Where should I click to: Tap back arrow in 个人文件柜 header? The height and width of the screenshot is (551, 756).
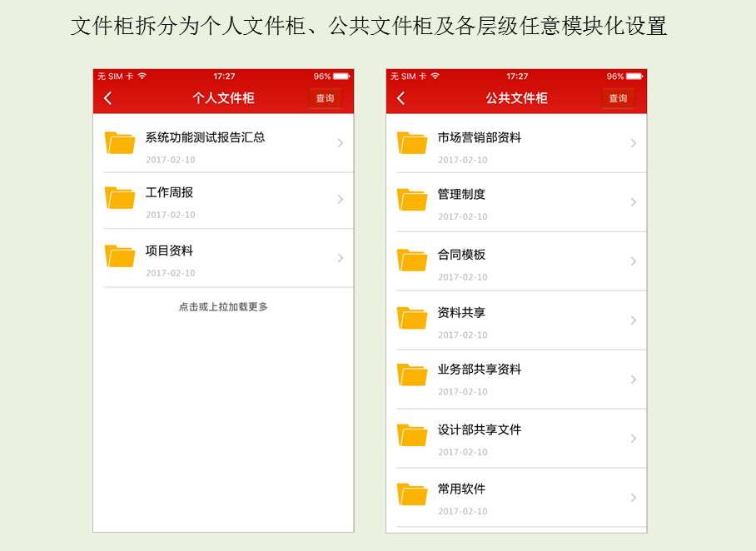tap(108, 98)
